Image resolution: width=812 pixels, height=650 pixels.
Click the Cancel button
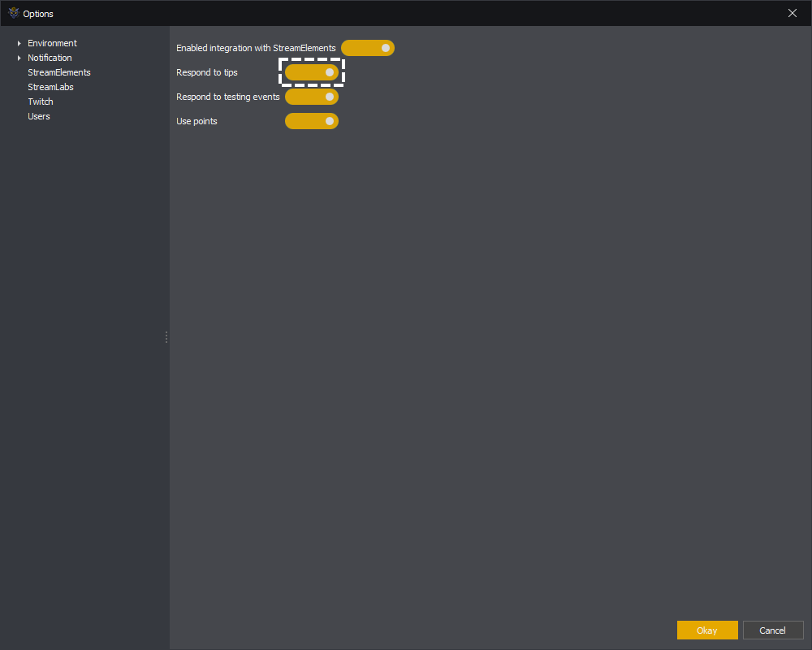(773, 630)
